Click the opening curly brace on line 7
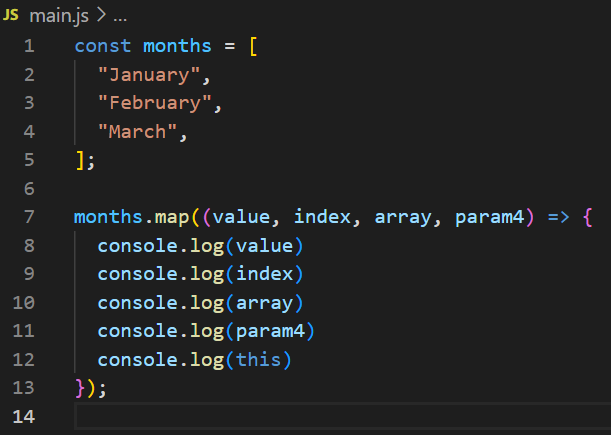This screenshot has height=435, width=611. 588,218
